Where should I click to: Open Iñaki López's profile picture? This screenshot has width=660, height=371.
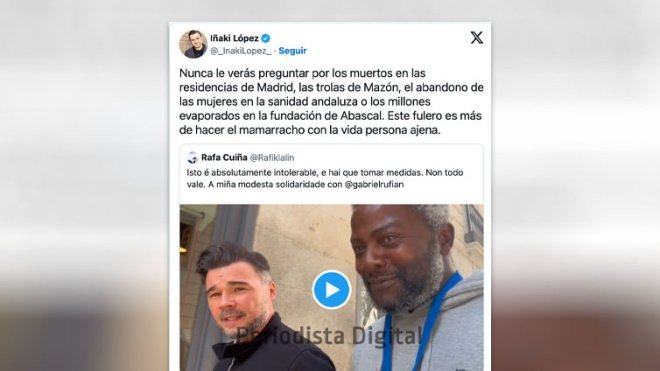[x=193, y=44]
